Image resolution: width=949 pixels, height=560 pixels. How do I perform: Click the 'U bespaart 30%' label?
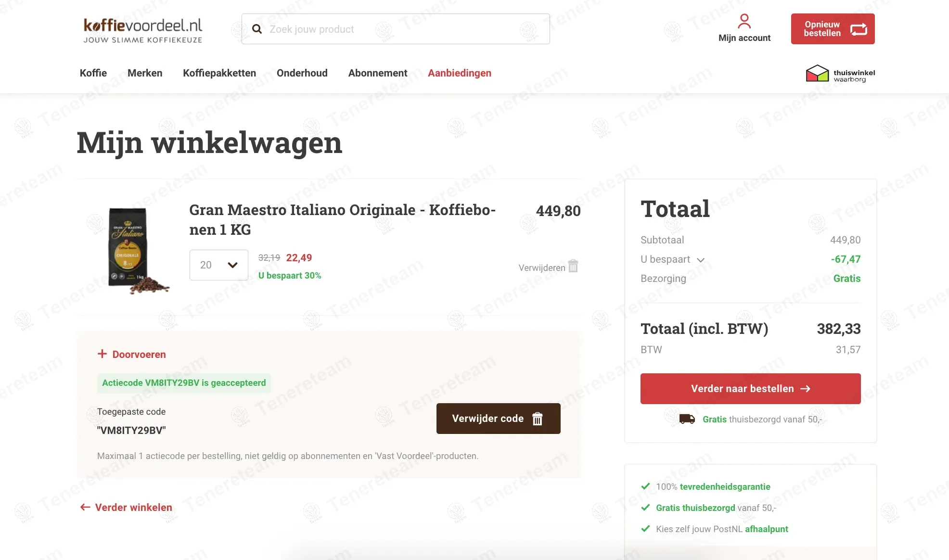point(290,276)
